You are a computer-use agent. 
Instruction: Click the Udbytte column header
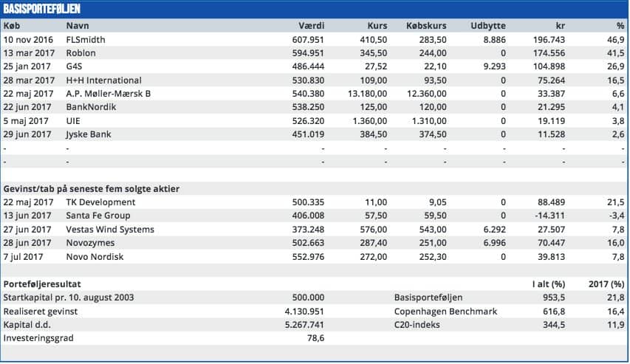(487, 26)
